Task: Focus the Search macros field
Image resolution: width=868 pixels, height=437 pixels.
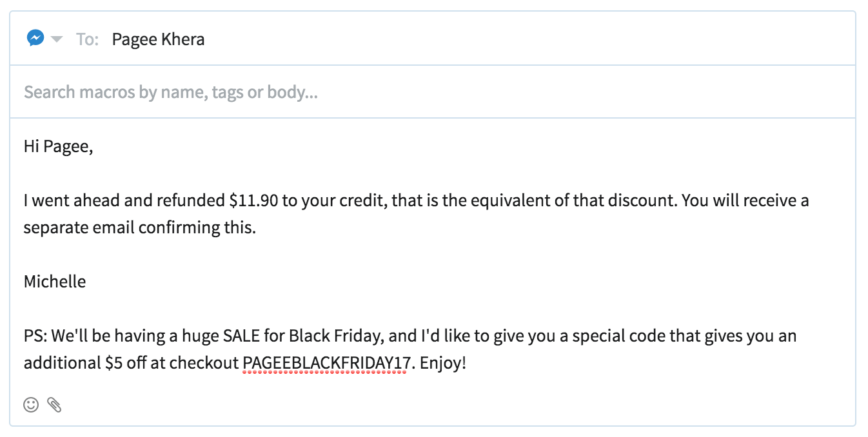Action: pyautogui.click(x=432, y=92)
